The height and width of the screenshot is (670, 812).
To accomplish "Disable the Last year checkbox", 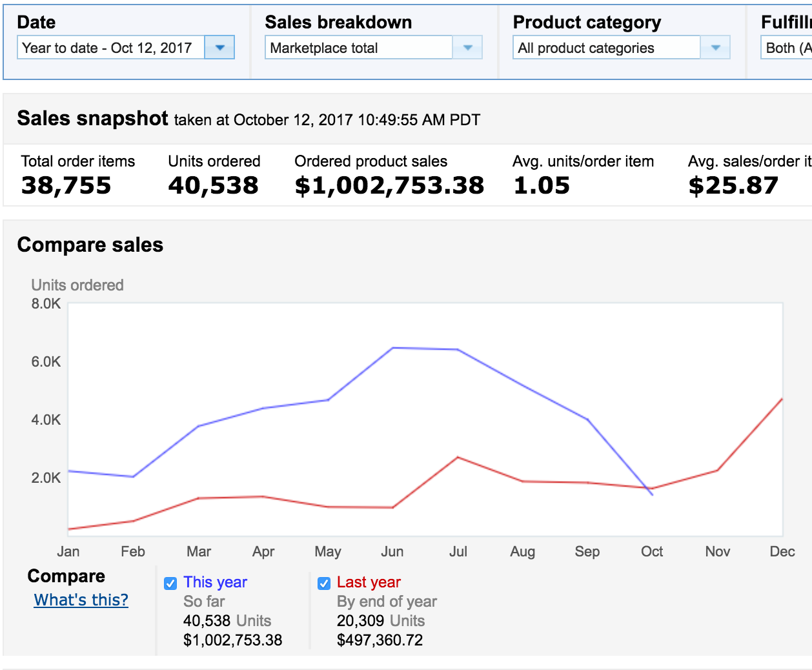I will (x=324, y=584).
